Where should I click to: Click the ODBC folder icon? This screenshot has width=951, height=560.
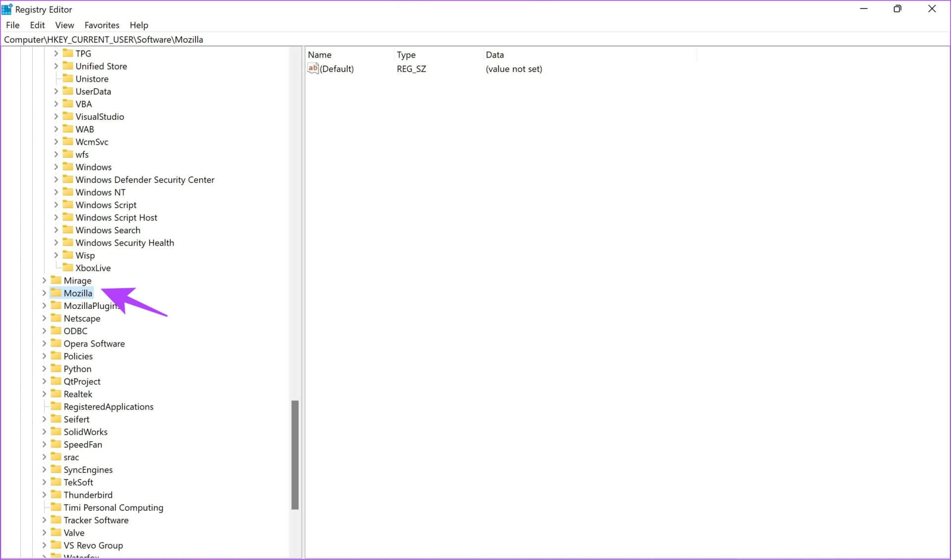[56, 331]
